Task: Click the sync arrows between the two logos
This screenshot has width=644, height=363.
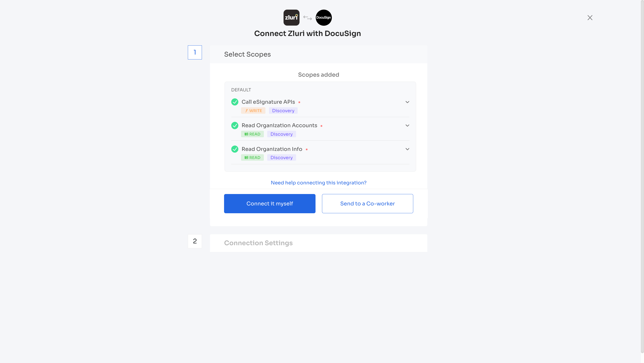Action: pos(307,17)
